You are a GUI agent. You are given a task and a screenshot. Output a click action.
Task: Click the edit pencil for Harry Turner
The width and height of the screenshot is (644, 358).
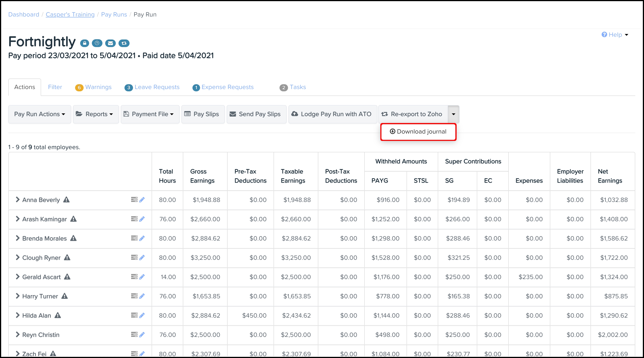coord(142,296)
